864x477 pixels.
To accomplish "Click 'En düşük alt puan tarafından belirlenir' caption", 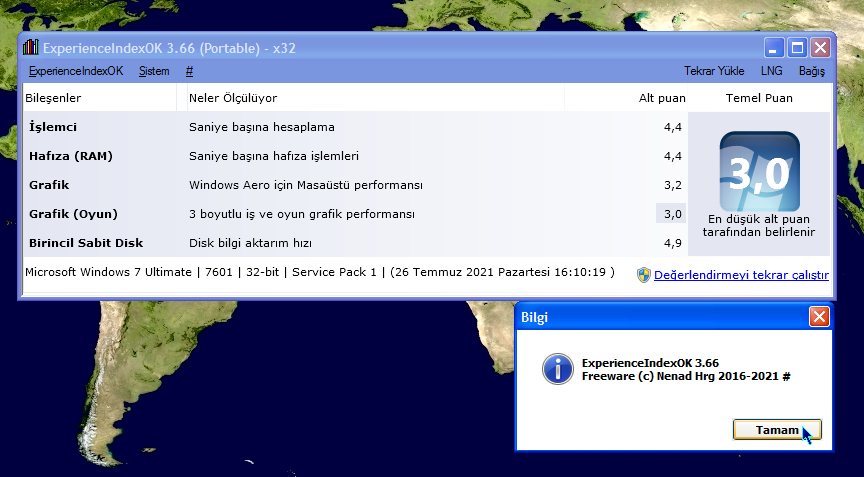I will (x=759, y=225).
